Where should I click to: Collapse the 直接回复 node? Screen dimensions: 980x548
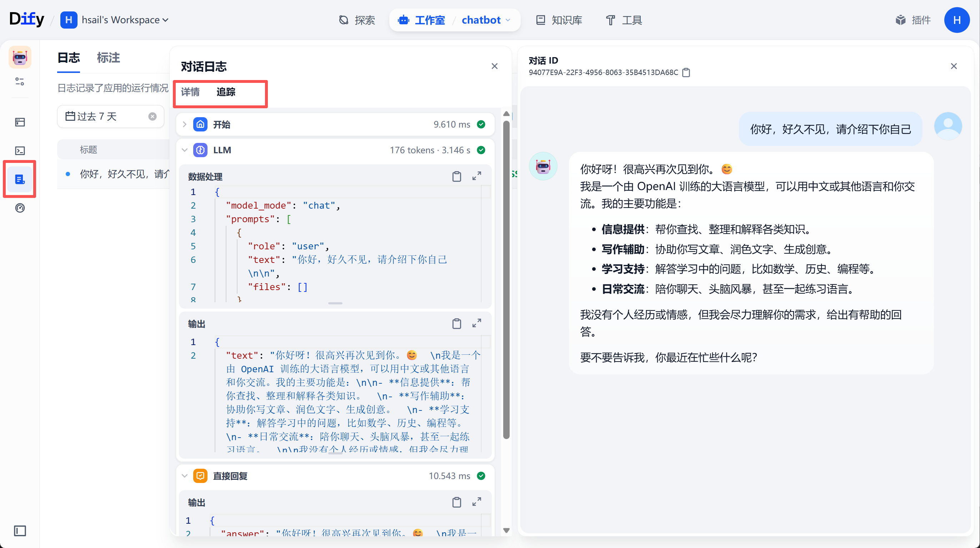(185, 476)
